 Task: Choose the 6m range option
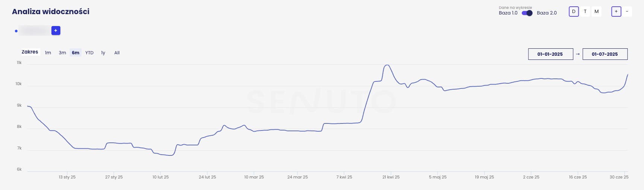[76, 53]
